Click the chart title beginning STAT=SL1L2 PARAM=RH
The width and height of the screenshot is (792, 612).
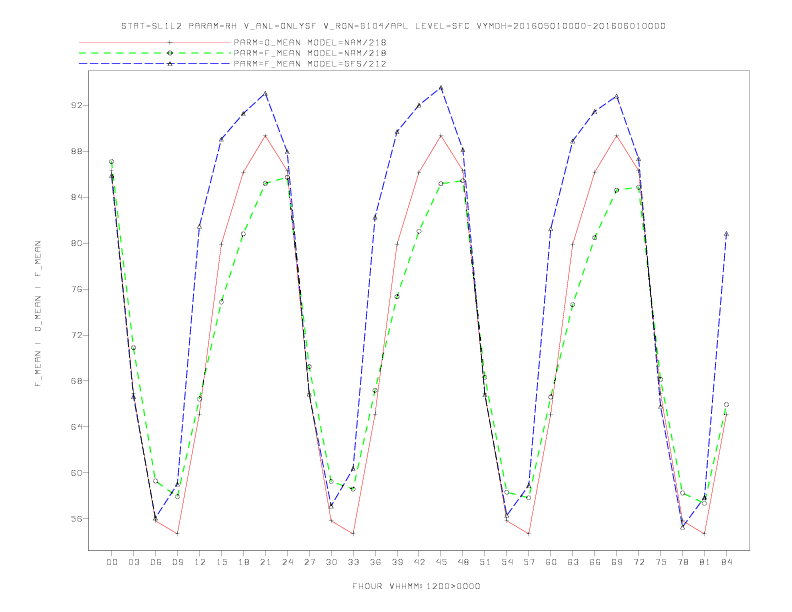(x=393, y=26)
